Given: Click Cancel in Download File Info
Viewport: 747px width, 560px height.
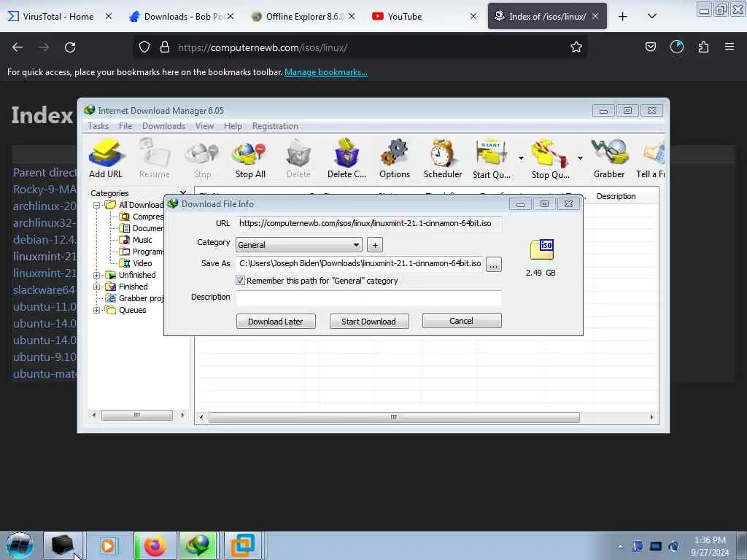Looking at the screenshot, I should tap(462, 321).
